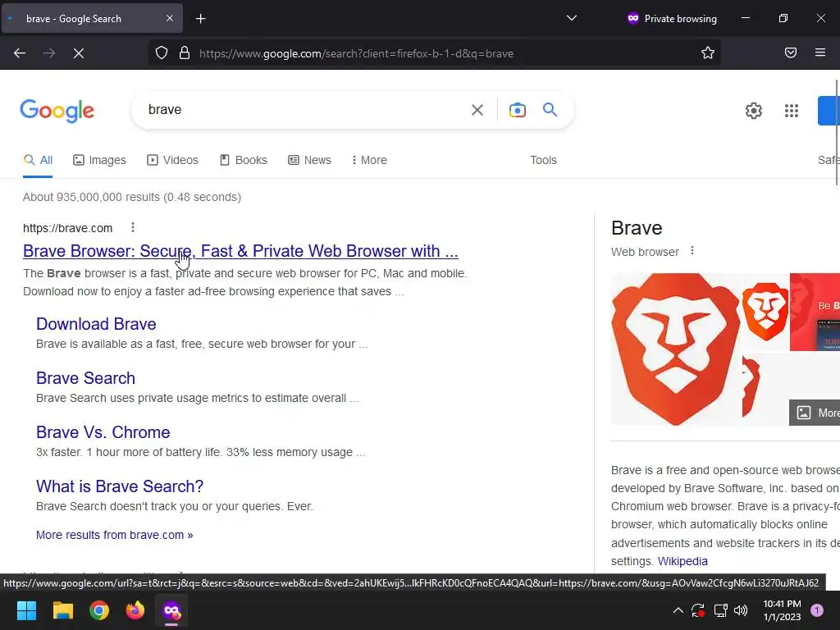840x630 pixels.
Task: Search by image using camera icon
Action: (517, 110)
